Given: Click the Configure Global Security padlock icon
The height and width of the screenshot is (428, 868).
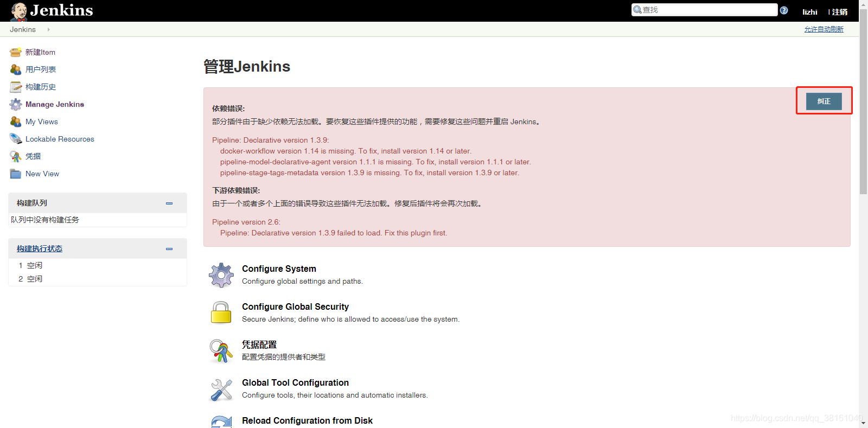Looking at the screenshot, I should click(x=221, y=312).
